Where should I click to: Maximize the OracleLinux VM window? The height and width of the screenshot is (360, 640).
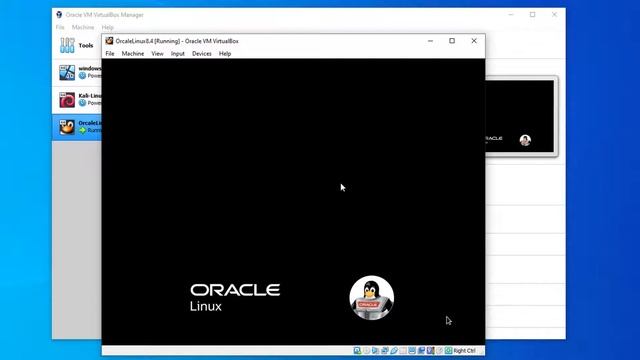pyautogui.click(x=452, y=41)
